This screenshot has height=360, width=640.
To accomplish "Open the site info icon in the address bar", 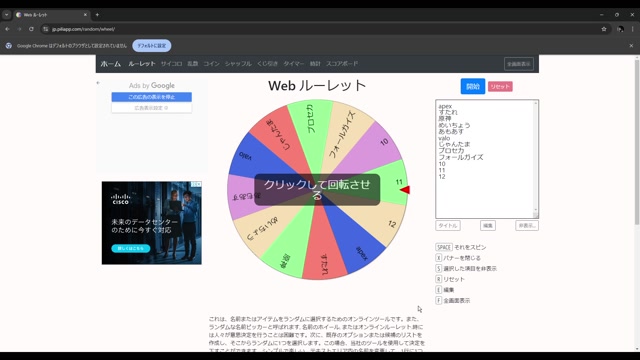I will click(46, 29).
